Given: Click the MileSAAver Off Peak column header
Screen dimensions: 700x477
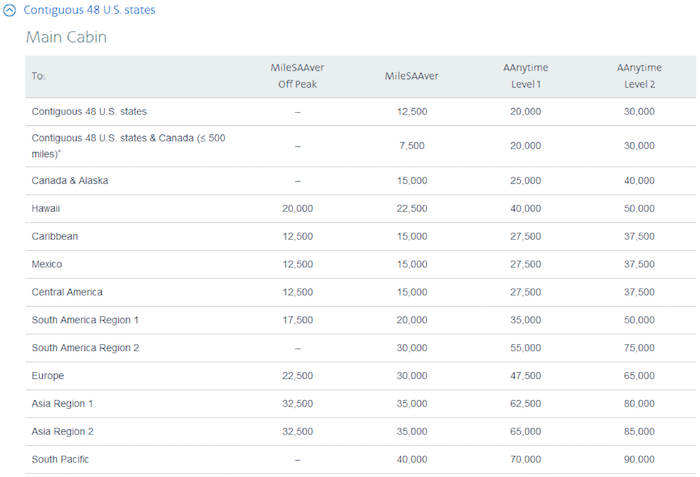Looking at the screenshot, I should coord(297,76).
